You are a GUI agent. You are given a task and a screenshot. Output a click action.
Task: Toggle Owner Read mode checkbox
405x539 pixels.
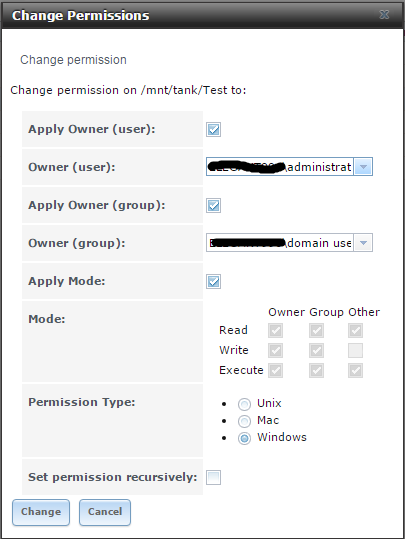coord(275,331)
